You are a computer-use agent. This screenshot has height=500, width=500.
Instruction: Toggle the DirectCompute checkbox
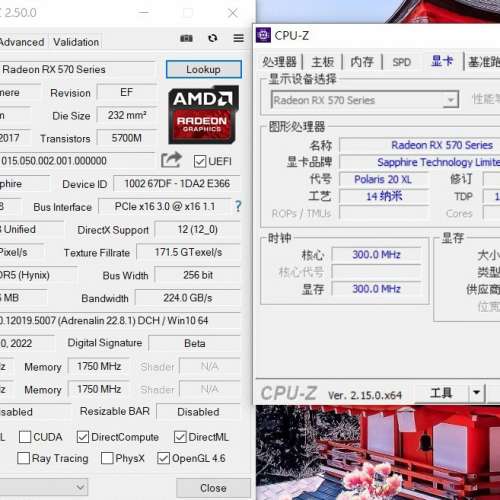coord(83,437)
